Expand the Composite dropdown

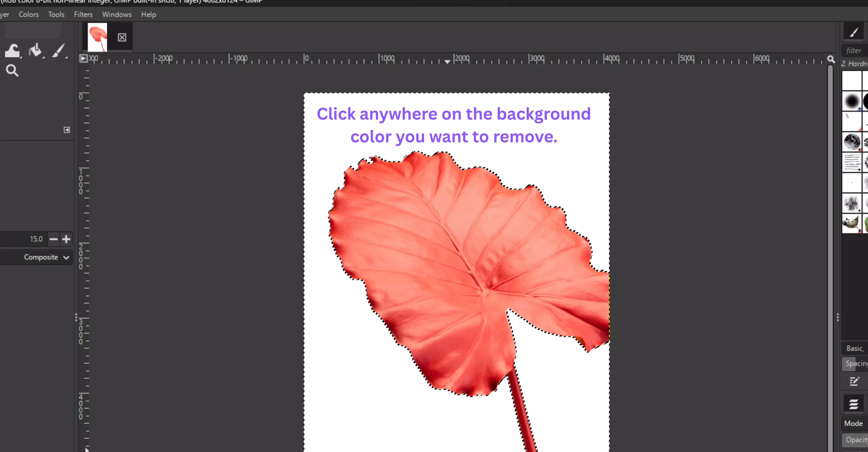46,257
